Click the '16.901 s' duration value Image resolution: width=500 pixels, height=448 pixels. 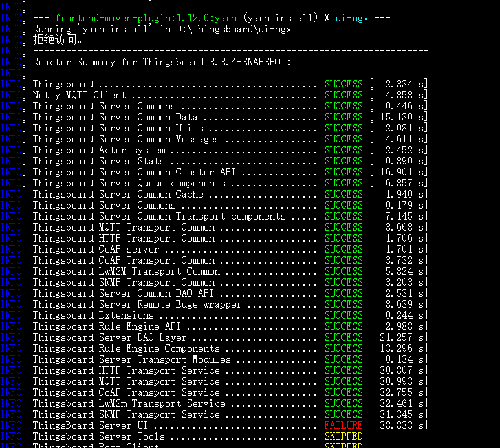click(403, 172)
